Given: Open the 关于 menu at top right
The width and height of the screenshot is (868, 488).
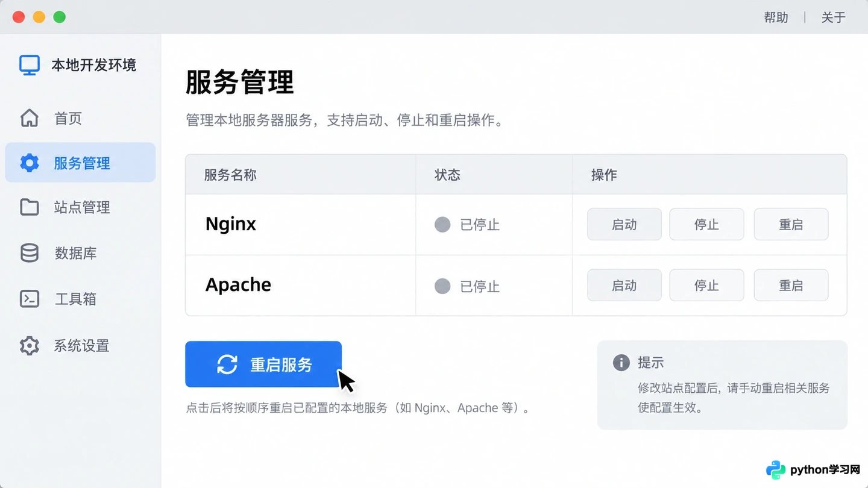Looking at the screenshot, I should [x=833, y=17].
